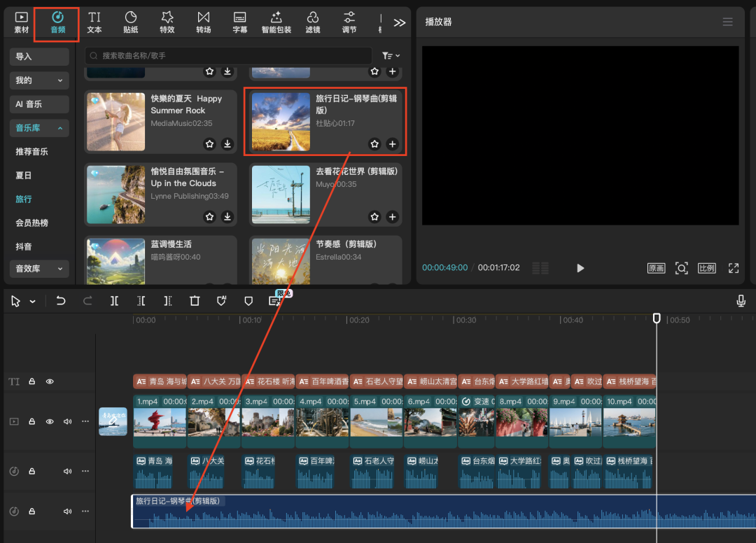The width and height of the screenshot is (756, 543).
Task: Click the microphone record voiceover icon
Action: [741, 301]
